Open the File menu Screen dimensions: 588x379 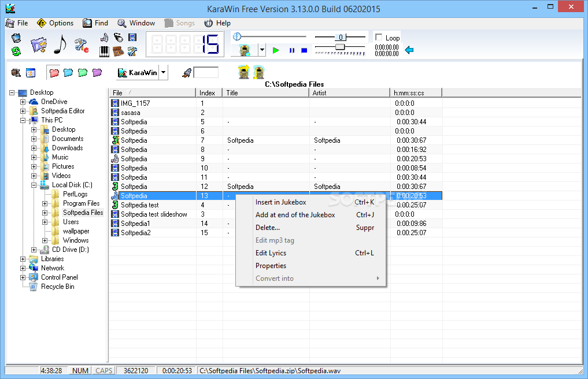coord(17,23)
